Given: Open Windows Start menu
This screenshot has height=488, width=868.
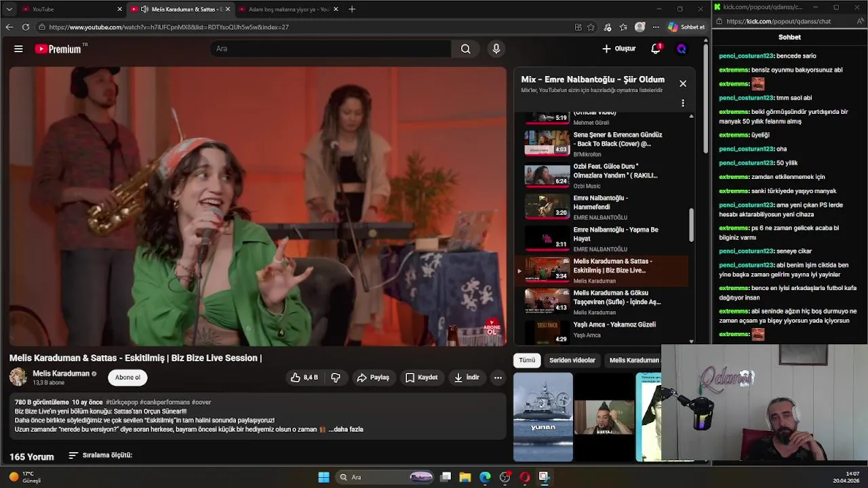Looking at the screenshot, I should pyautogui.click(x=323, y=477).
